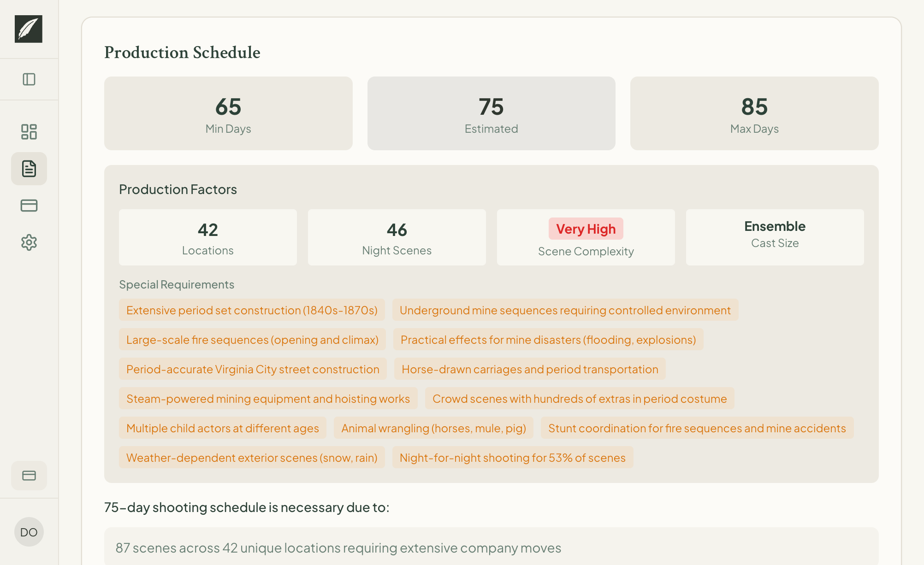The width and height of the screenshot is (924, 565).
Task: Select the Ensemble Cast Size card
Action: click(x=775, y=237)
